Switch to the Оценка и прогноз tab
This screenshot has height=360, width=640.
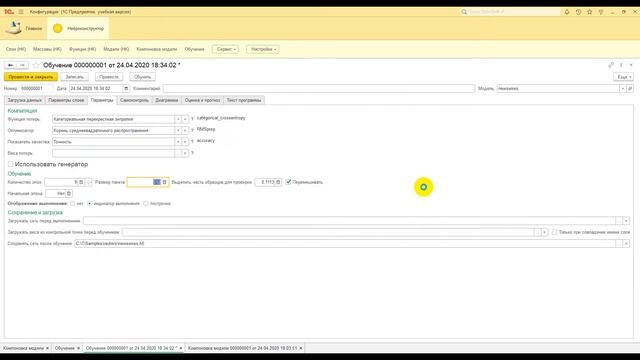point(202,100)
